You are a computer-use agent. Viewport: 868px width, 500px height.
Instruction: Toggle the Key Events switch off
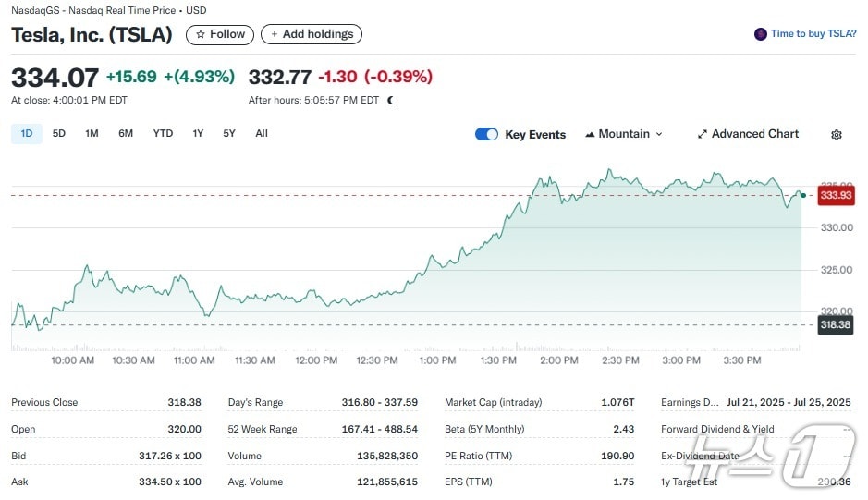[x=486, y=134]
